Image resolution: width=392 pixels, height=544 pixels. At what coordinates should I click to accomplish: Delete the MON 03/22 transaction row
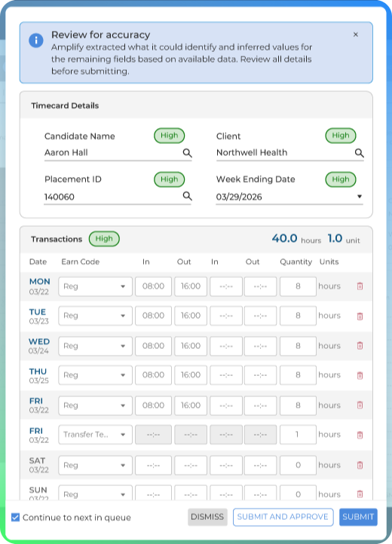pos(360,286)
